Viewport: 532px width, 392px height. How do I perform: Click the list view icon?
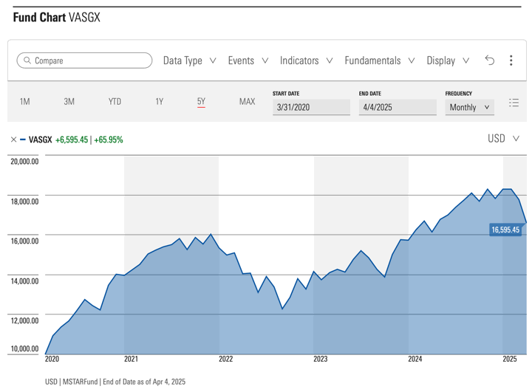[x=514, y=103]
